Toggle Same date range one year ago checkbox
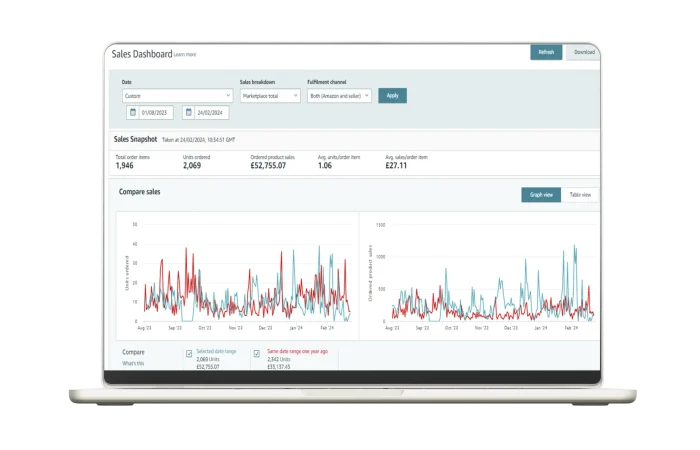700x450 pixels. click(257, 353)
